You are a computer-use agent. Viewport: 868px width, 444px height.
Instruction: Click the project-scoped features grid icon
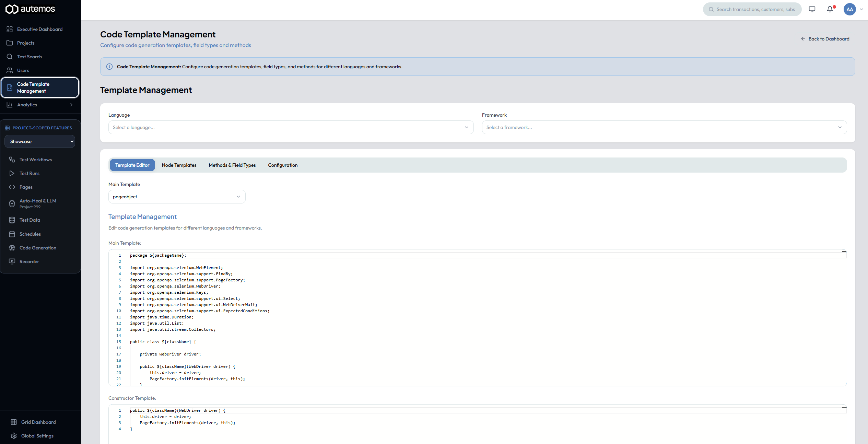(x=7, y=128)
